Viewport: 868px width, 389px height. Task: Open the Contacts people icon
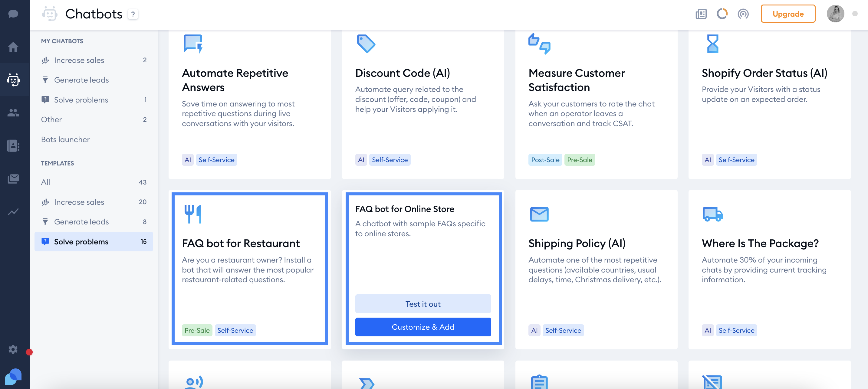pyautogui.click(x=13, y=113)
